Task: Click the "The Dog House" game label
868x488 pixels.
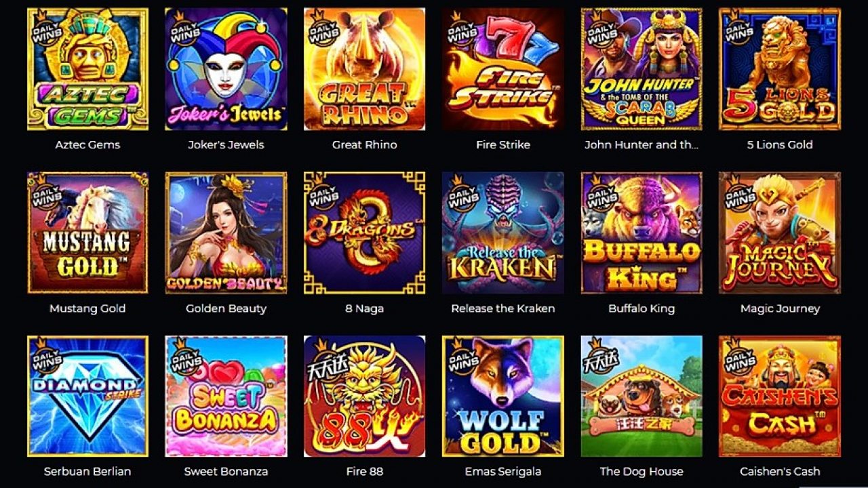Action: (642, 471)
